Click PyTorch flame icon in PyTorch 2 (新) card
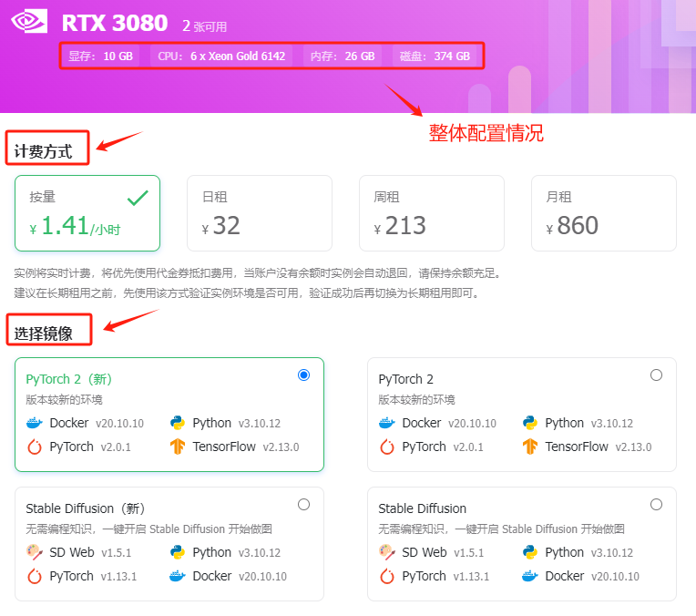The width and height of the screenshot is (696, 616). point(35,447)
